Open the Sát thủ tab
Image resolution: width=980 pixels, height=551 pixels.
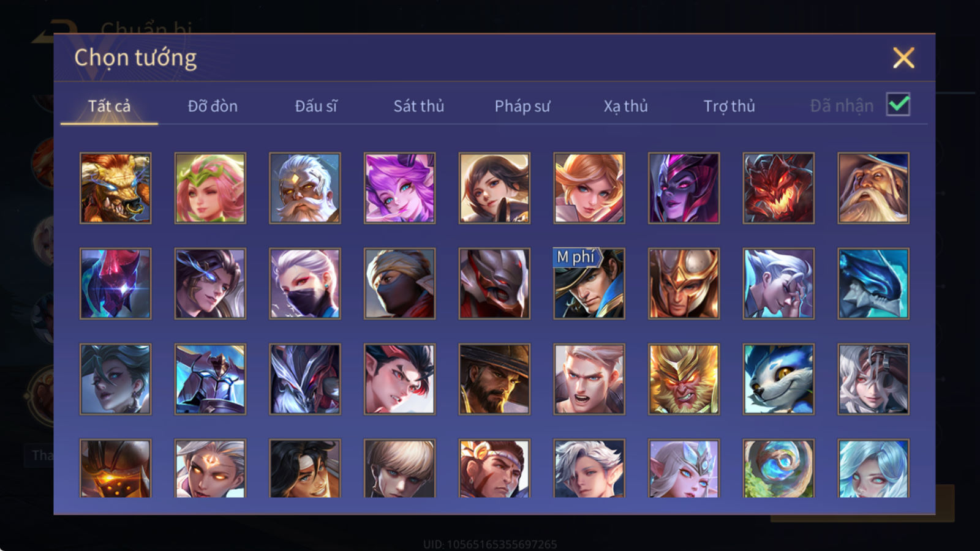(418, 106)
